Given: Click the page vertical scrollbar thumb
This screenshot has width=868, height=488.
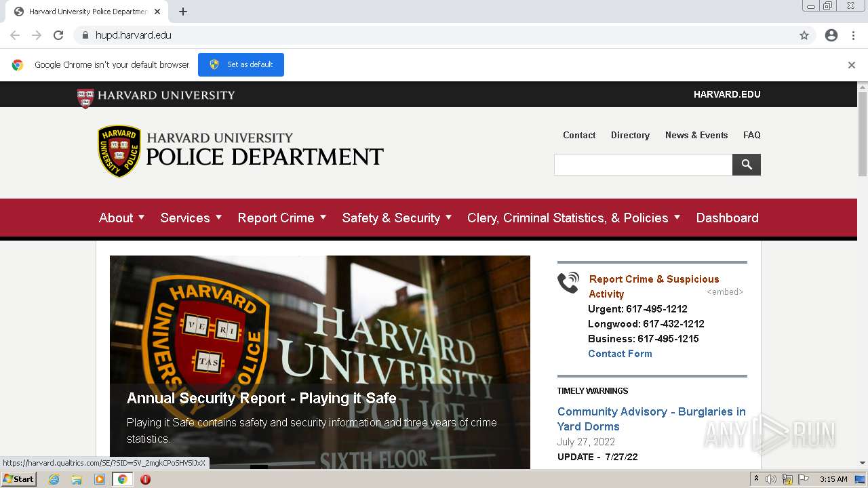Looking at the screenshot, I should click(x=863, y=134).
